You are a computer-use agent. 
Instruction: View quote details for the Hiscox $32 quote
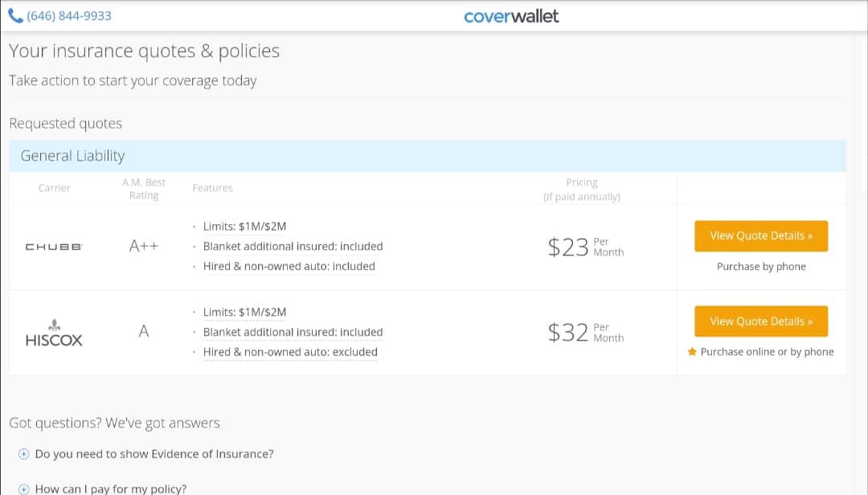coord(761,321)
